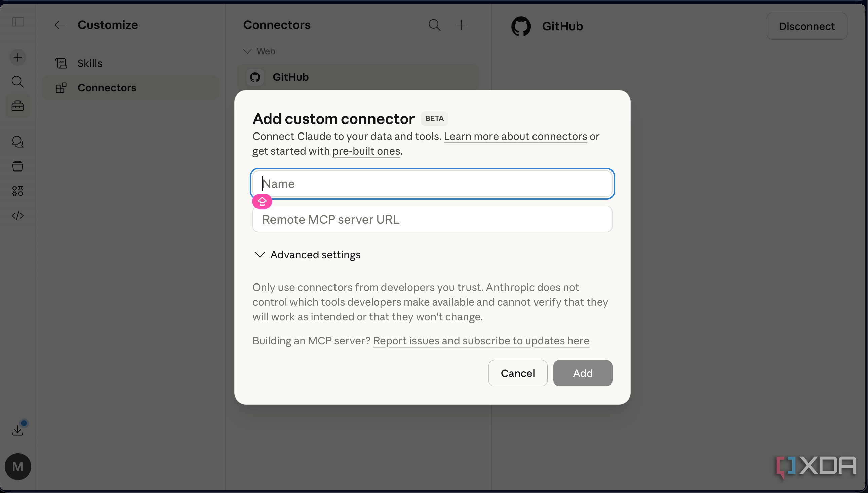
Task: Open the Learn more about connectors link
Action: coord(515,136)
